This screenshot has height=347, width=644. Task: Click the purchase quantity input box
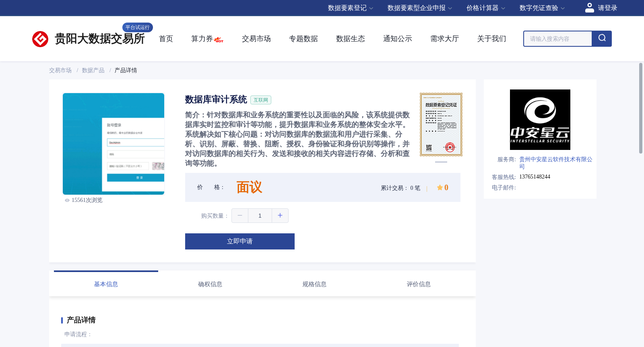(260, 216)
